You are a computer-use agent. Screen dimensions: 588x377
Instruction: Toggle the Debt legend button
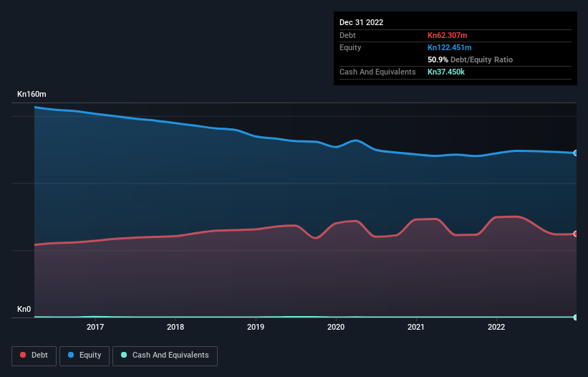pyautogui.click(x=34, y=355)
